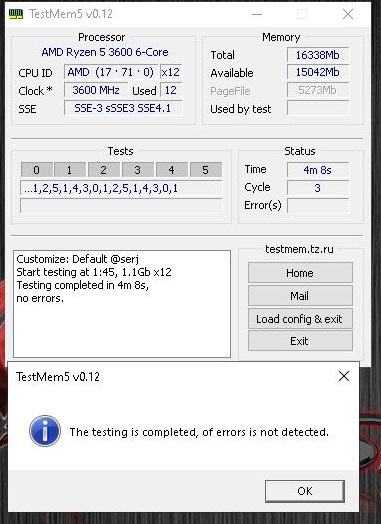
Task: Click the Mail button
Action: click(300, 296)
